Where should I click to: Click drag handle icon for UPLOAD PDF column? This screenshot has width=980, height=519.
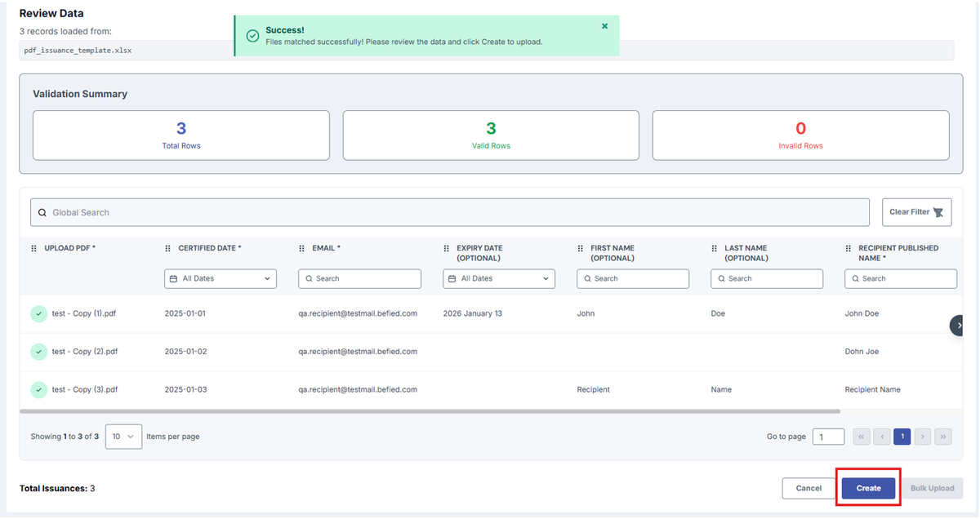coord(34,248)
